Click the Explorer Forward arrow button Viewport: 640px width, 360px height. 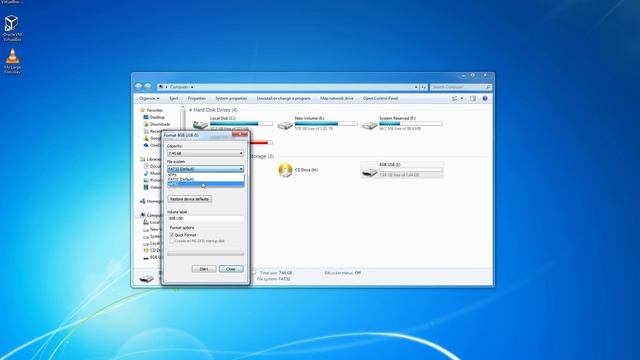pos(148,87)
